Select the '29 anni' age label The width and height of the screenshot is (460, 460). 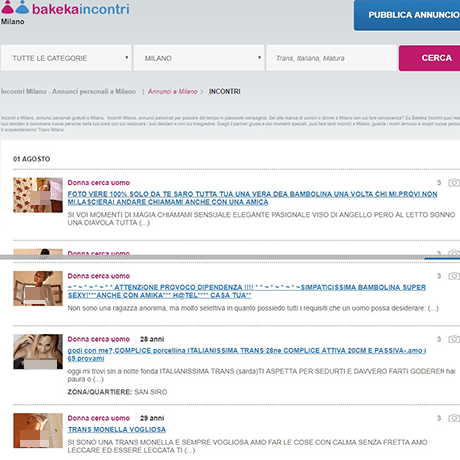click(x=152, y=418)
